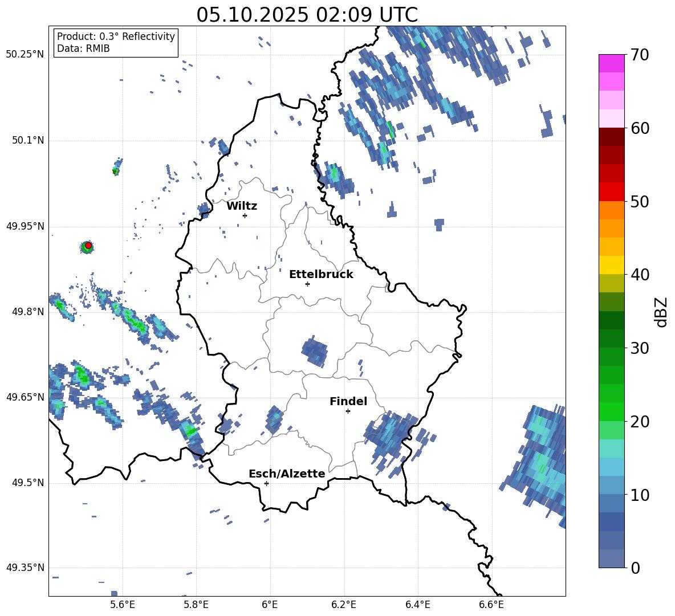The width and height of the screenshot is (675, 616).
Task: Click the Esch/Alzette city label
Action: pos(287,474)
